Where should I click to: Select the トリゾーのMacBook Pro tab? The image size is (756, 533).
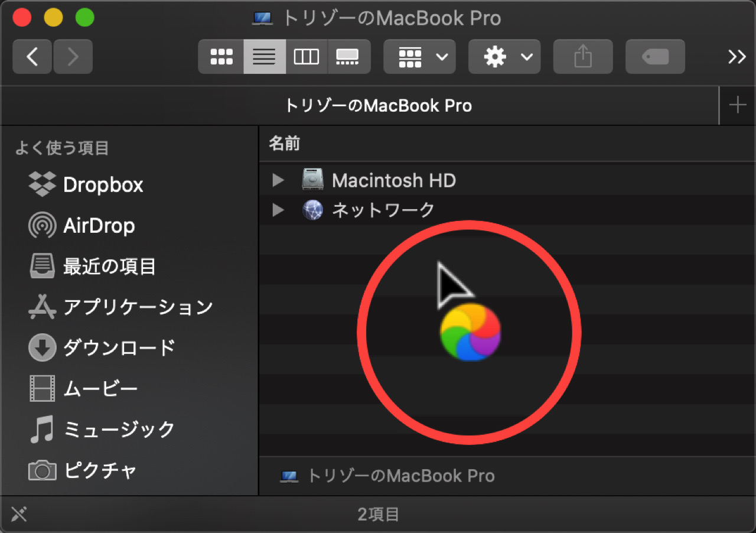click(x=360, y=106)
